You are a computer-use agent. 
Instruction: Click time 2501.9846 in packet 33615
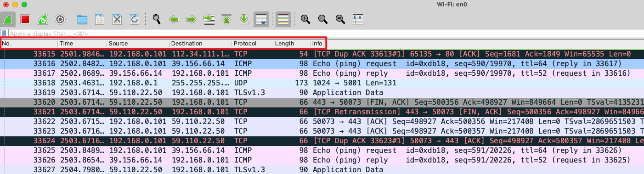tap(83, 54)
